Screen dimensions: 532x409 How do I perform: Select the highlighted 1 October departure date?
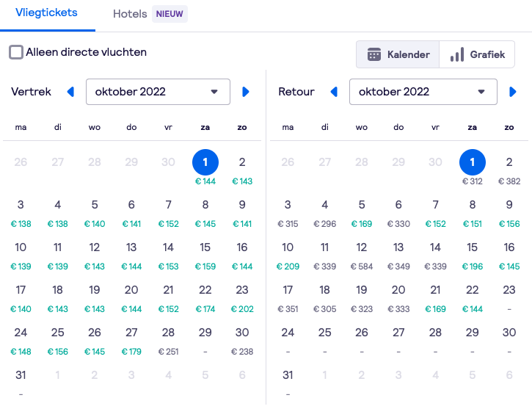(205, 162)
